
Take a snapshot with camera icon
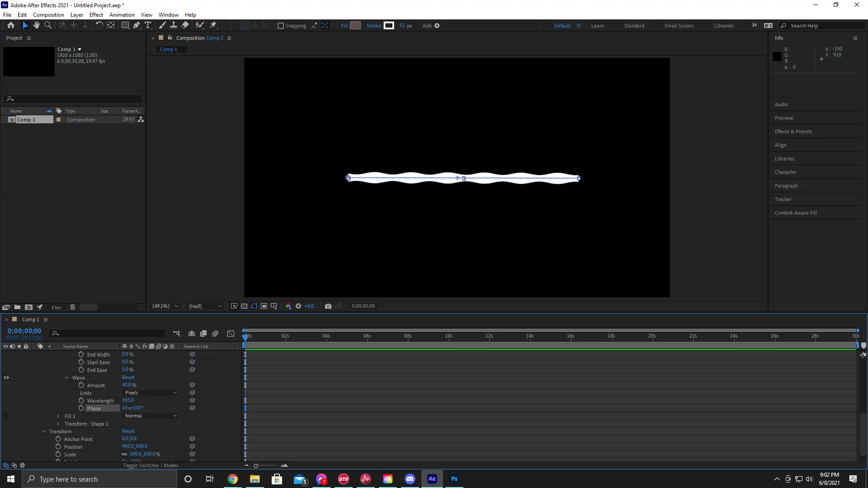pyautogui.click(x=328, y=306)
